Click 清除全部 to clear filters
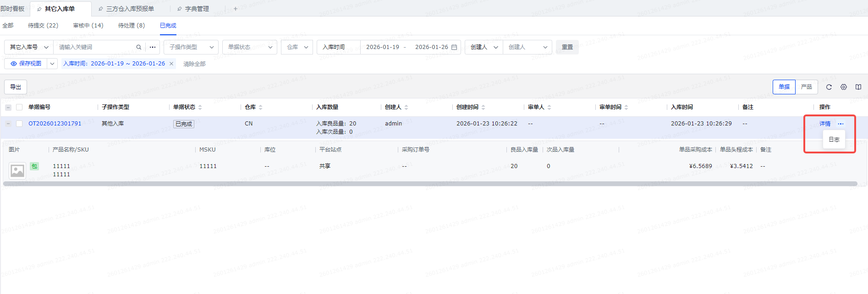 (194, 64)
